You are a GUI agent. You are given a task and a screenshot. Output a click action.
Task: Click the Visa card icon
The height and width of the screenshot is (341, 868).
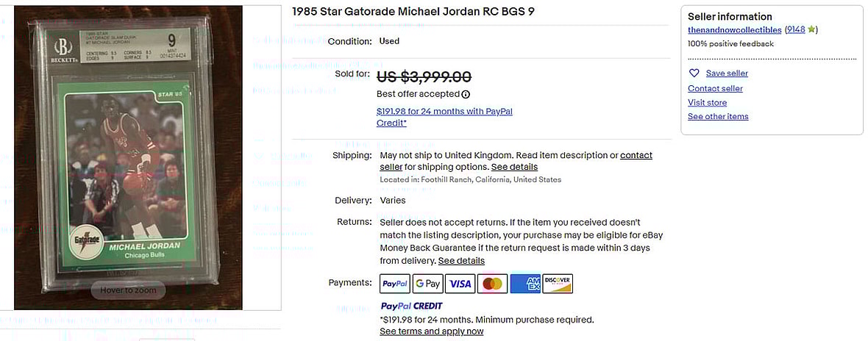[460, 284]
